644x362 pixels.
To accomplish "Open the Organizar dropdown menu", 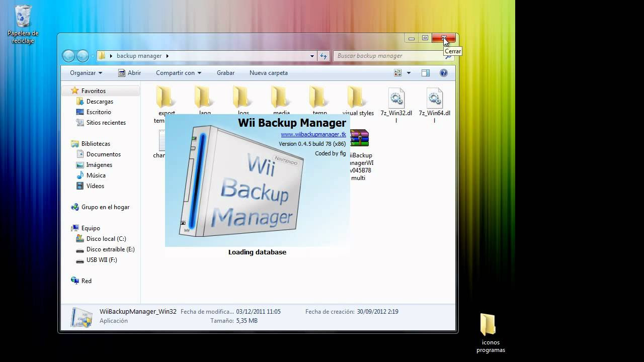I will point(86,73).
